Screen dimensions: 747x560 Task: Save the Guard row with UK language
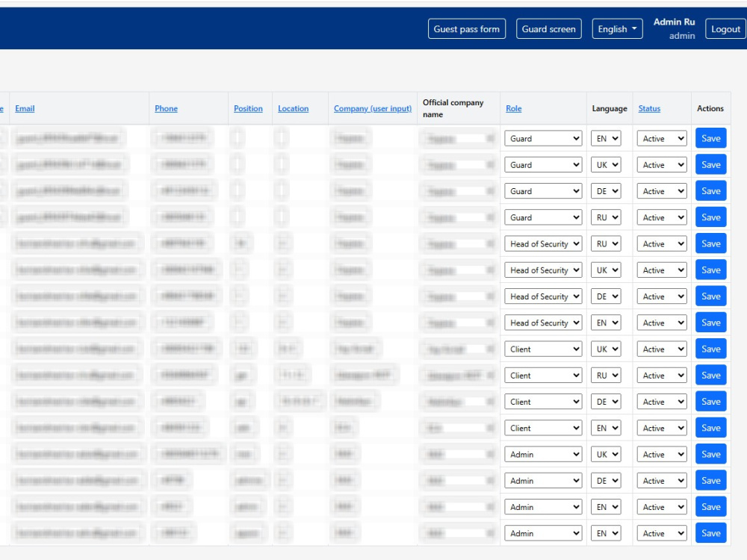711,164
